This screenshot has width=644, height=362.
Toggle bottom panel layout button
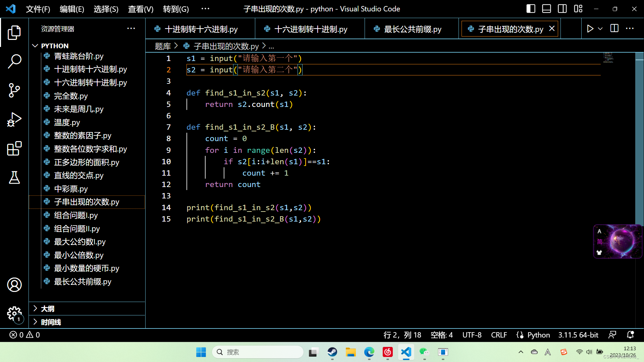click(x=546, y=9)
